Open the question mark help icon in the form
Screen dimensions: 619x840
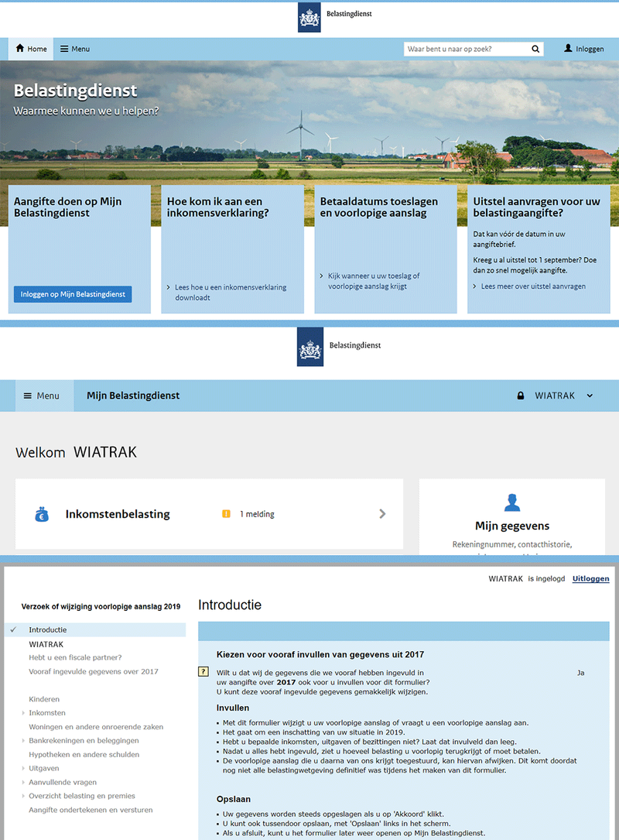point(204,672)
